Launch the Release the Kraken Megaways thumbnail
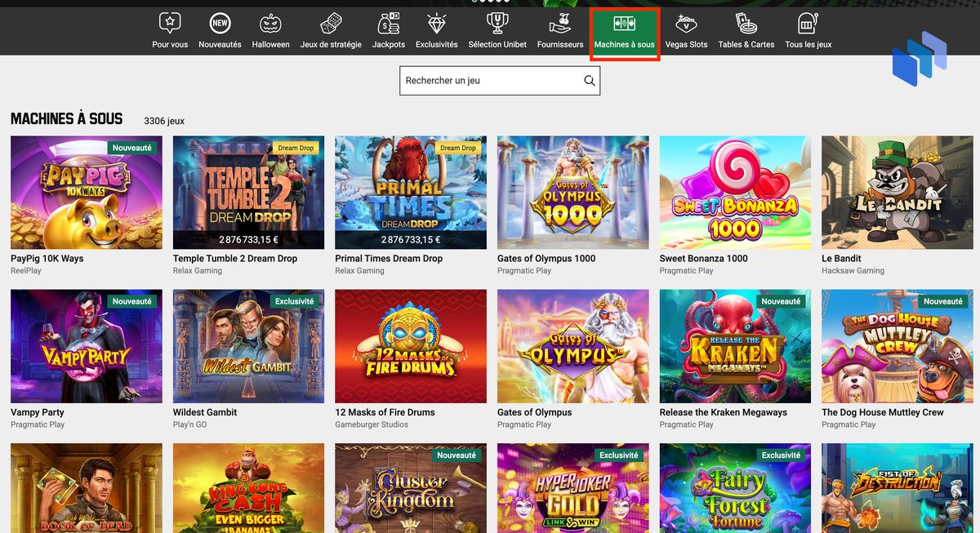 (735, 346)
